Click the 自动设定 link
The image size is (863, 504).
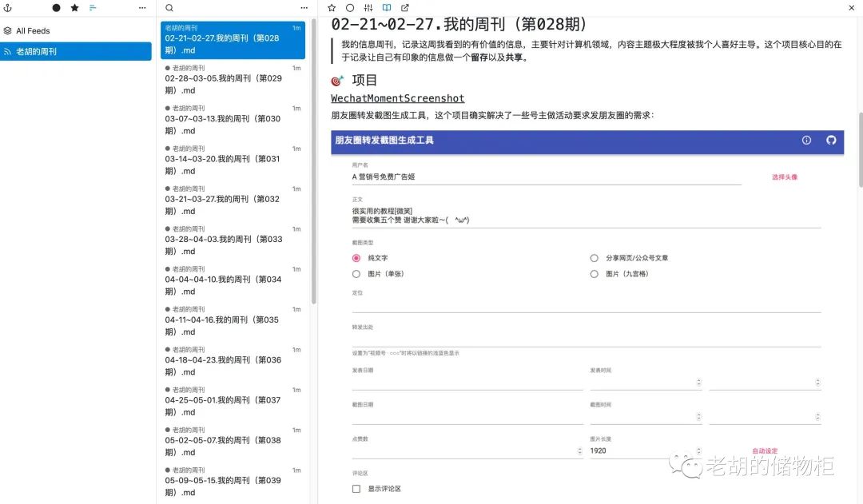tap(765, 451)
